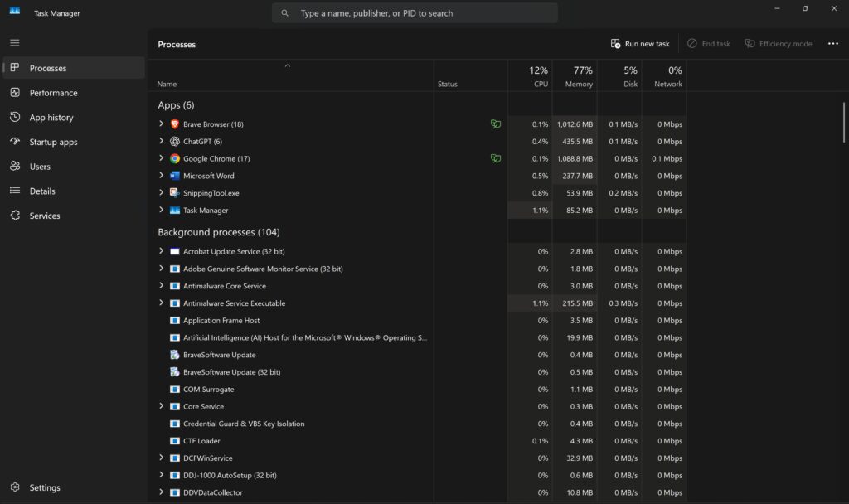Expand the Antimalware Service Executable group

161,303
